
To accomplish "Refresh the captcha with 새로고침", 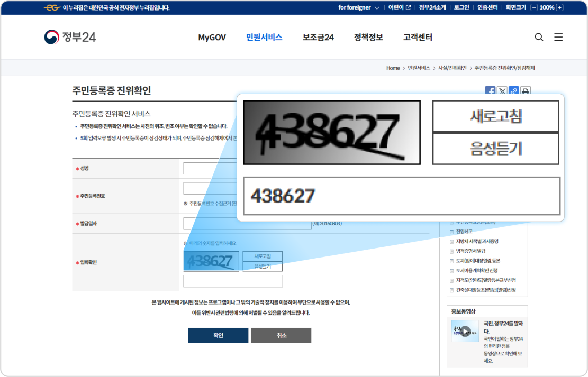I will (x=263, y=255).
